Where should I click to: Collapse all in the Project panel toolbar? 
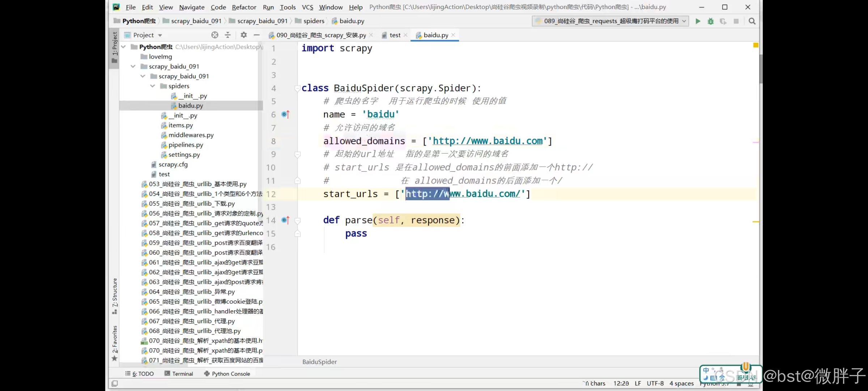pos(227,35)
